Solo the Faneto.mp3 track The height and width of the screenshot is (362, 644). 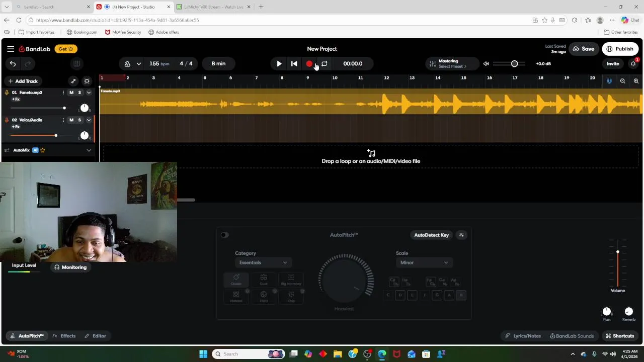pos(79,93)
